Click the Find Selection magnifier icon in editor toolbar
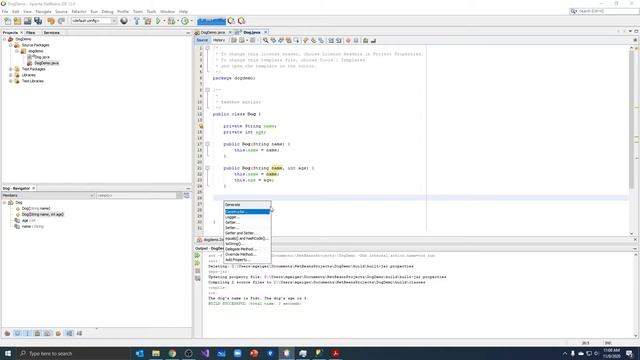Screen dimensions: 640x360 (x=265, y=40)
